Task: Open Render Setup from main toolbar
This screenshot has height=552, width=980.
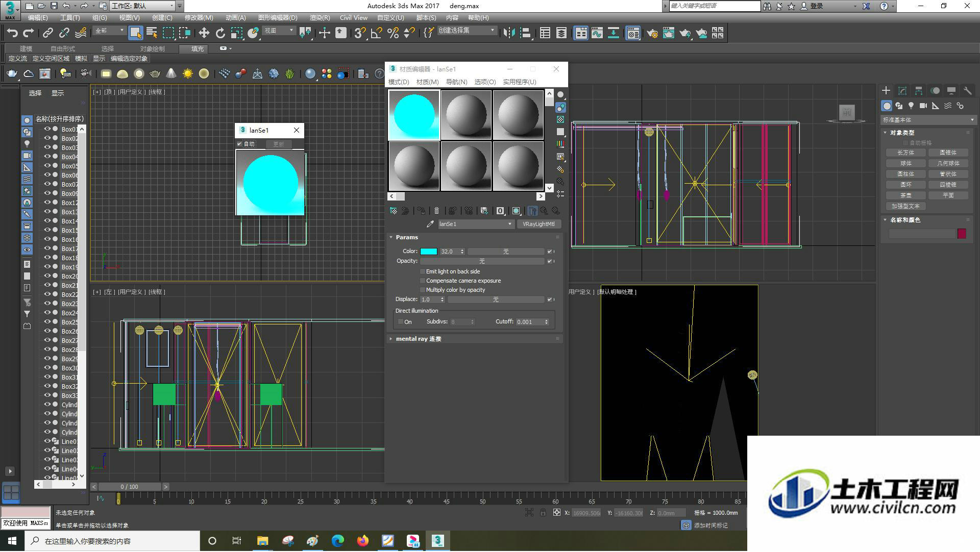Action: tap(652, 33)
